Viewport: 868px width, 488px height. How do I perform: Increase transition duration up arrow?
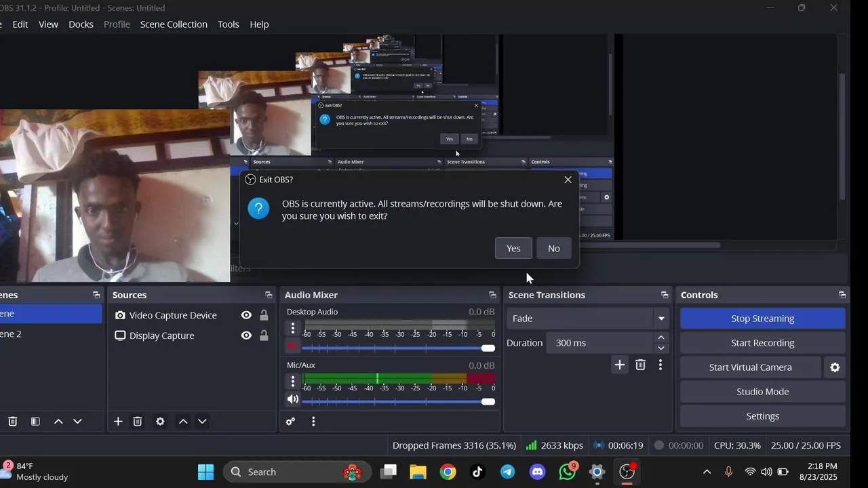point(661,338)
